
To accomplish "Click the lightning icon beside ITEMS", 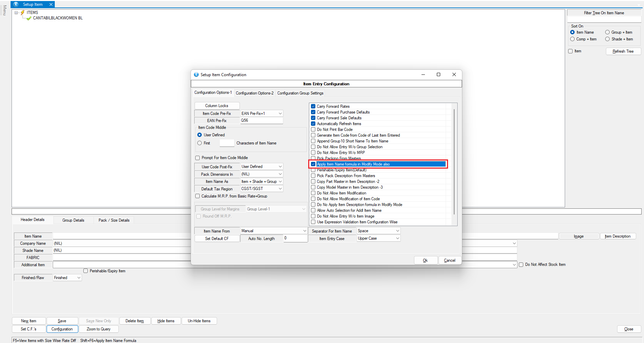I will click(x=23, y=13).
